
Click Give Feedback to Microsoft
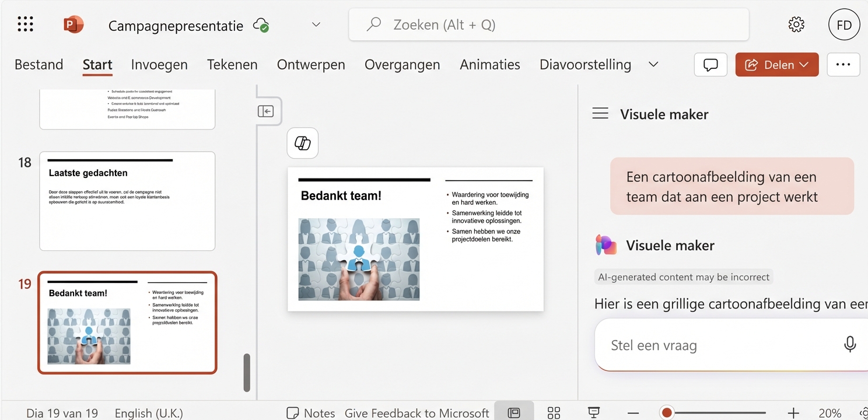point(416,412)
